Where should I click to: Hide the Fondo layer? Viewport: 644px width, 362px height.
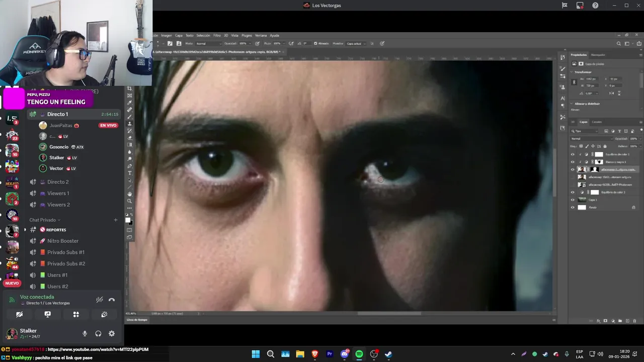pyautogui.click(x=573, y=207)
